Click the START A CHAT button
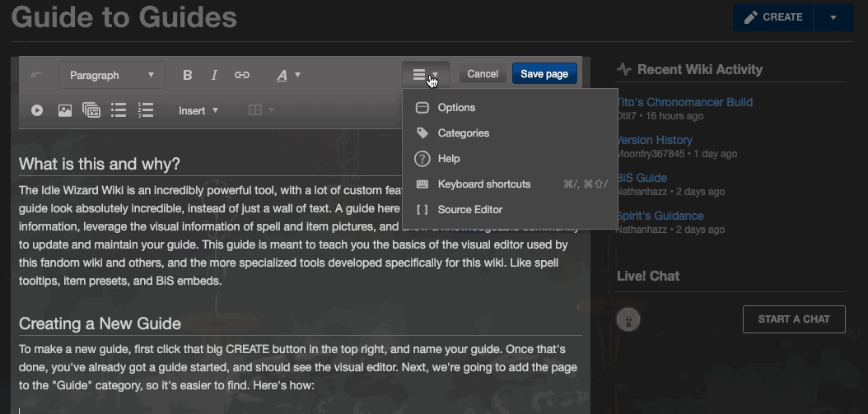Viewport: 868px width, 414px height. pos(794,319)
